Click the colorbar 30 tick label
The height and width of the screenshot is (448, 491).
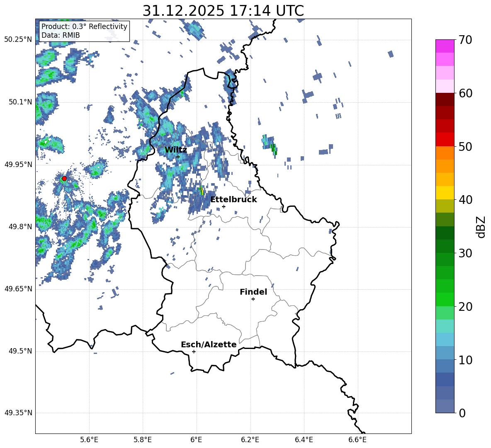click(466, 253)
